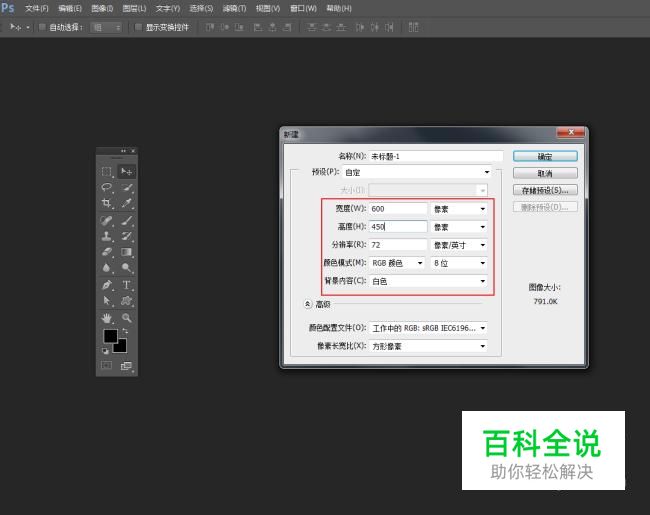Click the 确定 button
This screenshot has height=515, width=650.
[x=545, y=156]
